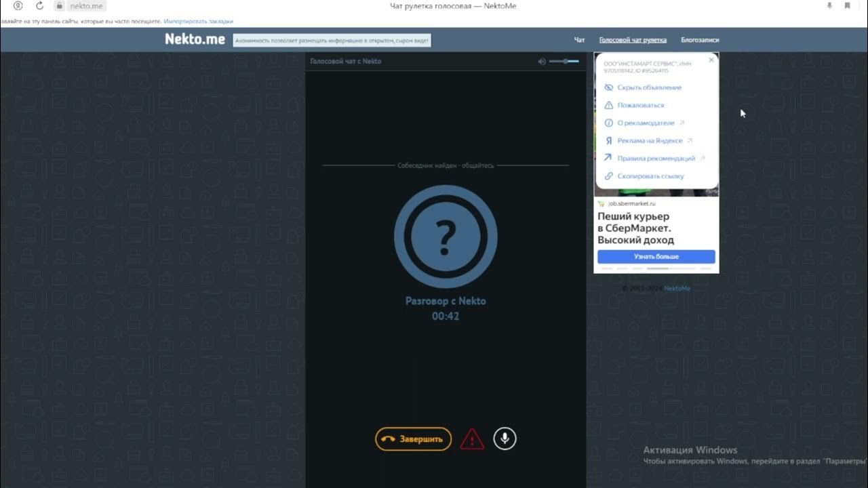Click the Nekto.me logo
This screenshot has height=488, width=868.
(x=195, y=39)
